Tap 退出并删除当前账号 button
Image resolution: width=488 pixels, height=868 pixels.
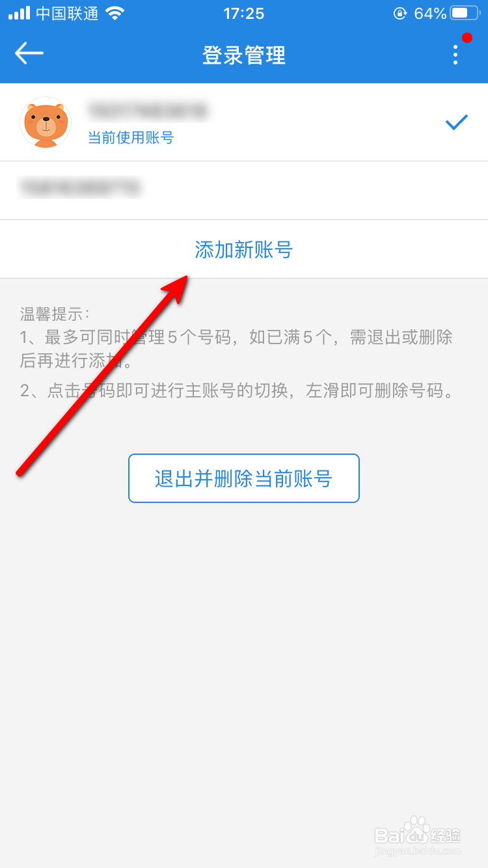[x=244, y=478]
